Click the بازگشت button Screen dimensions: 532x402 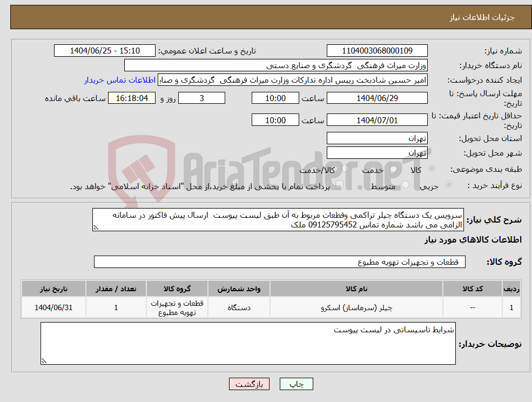(x=249, y=384)
